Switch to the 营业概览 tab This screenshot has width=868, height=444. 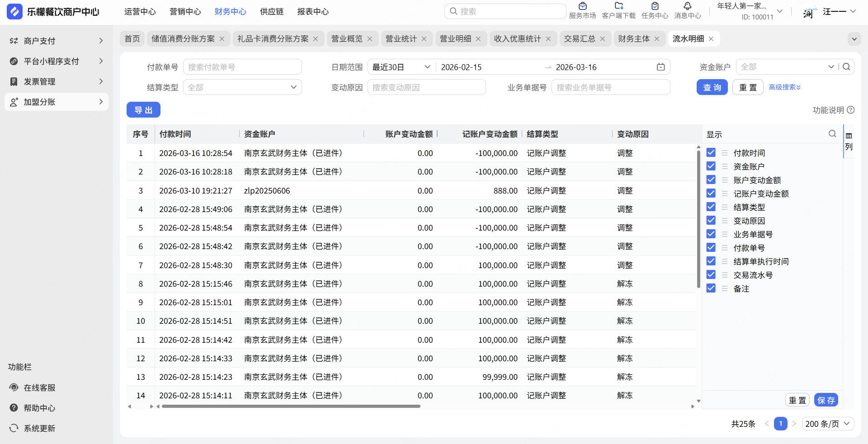click(347, 39)
